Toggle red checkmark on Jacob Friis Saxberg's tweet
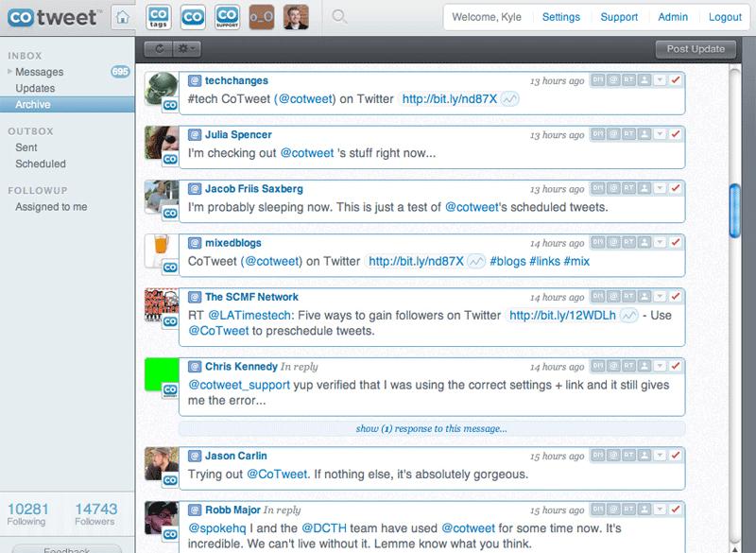This screenshot has height=553, width=756. click(676, 188)
